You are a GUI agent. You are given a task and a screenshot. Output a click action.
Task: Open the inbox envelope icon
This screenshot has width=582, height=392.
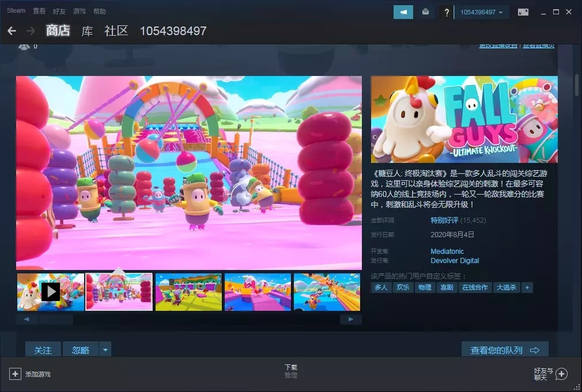pyautogui.click(x=425, y=12)
